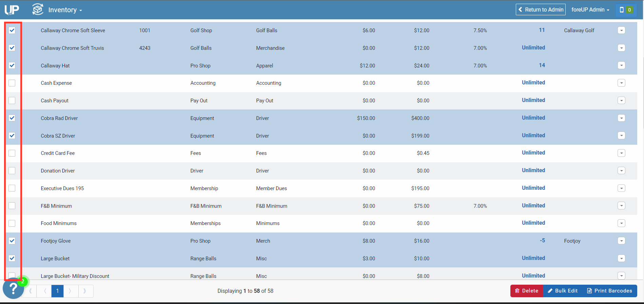The width and height of the screenshot is (644, 304).
Task: Select page 1 in pagination
Action: click(x=57, y=291)
